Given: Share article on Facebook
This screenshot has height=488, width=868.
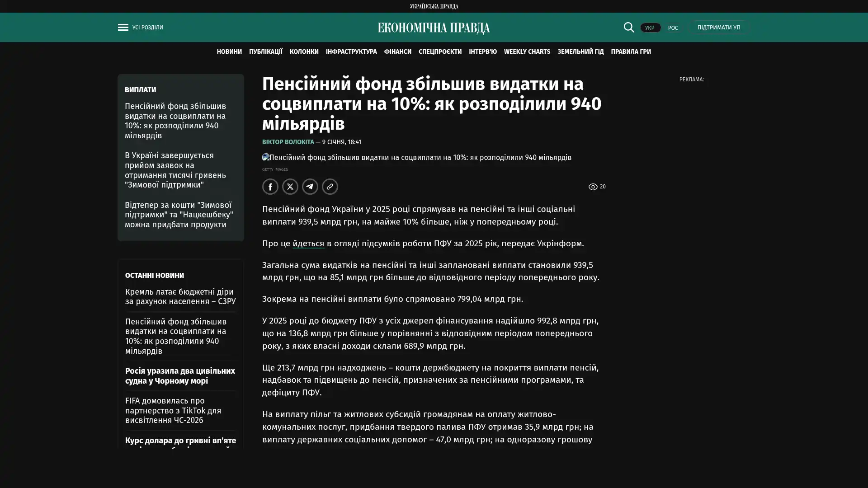Looking at the screenshot, I should (x=270, y=187).
